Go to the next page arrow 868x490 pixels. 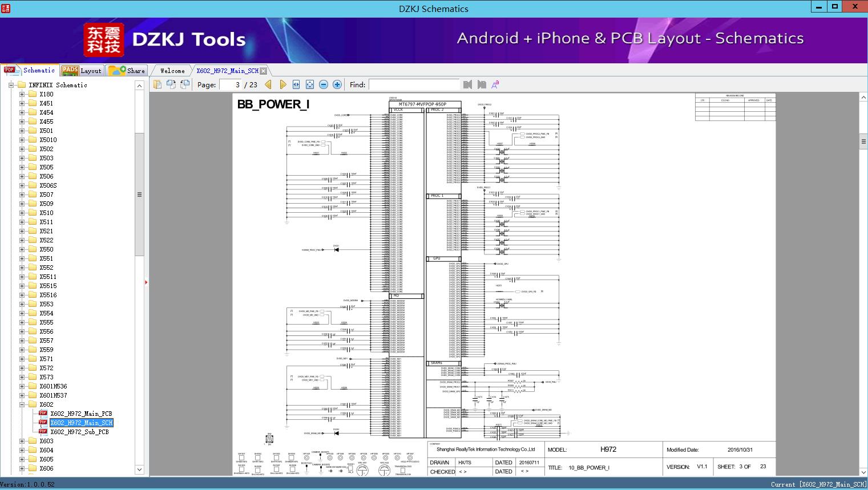pyautogui.click(x=282, y=84)
